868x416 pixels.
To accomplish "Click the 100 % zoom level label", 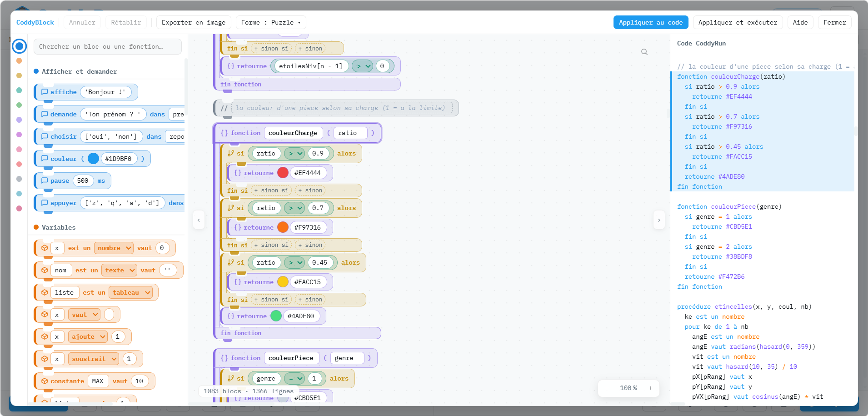I will (629, 388).
